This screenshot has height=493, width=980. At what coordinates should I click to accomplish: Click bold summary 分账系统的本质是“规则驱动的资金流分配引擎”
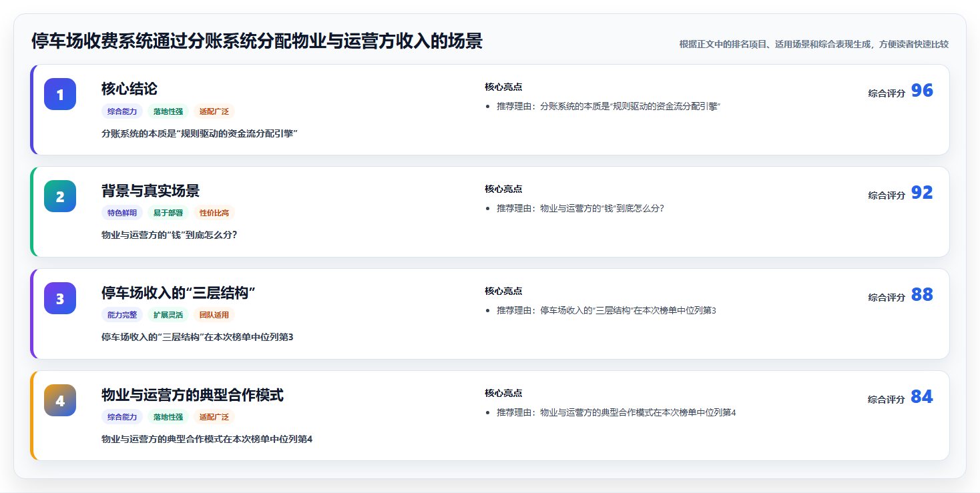[199, 133]
